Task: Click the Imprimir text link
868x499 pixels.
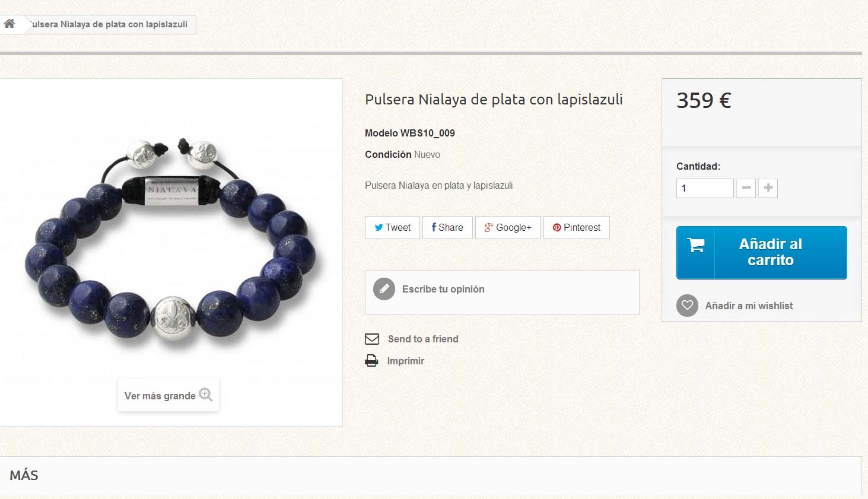Action: coord(406,361)
